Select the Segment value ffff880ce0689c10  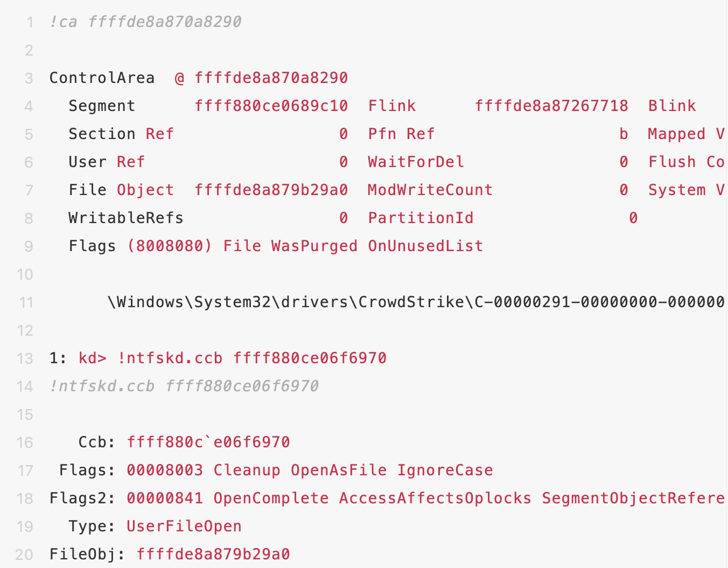[x=271, y=106]
